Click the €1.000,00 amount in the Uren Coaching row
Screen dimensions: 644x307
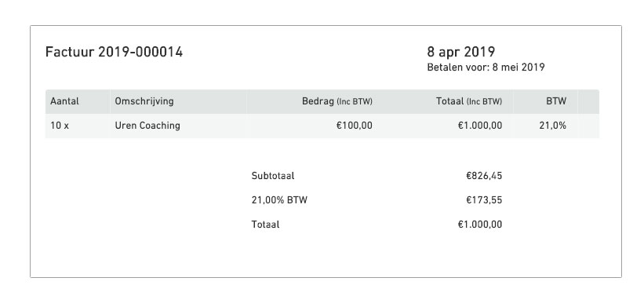click(x=480, y=126)
